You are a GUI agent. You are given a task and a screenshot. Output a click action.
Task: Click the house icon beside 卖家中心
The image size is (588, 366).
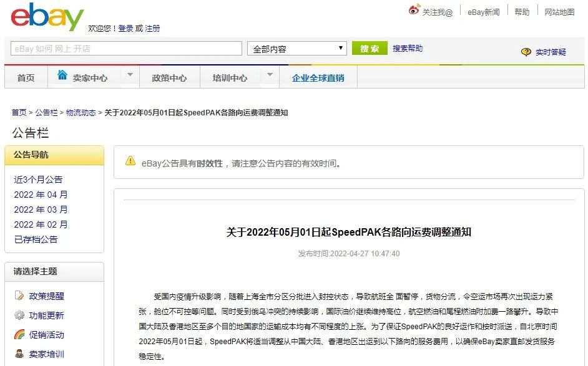[62, 75]
